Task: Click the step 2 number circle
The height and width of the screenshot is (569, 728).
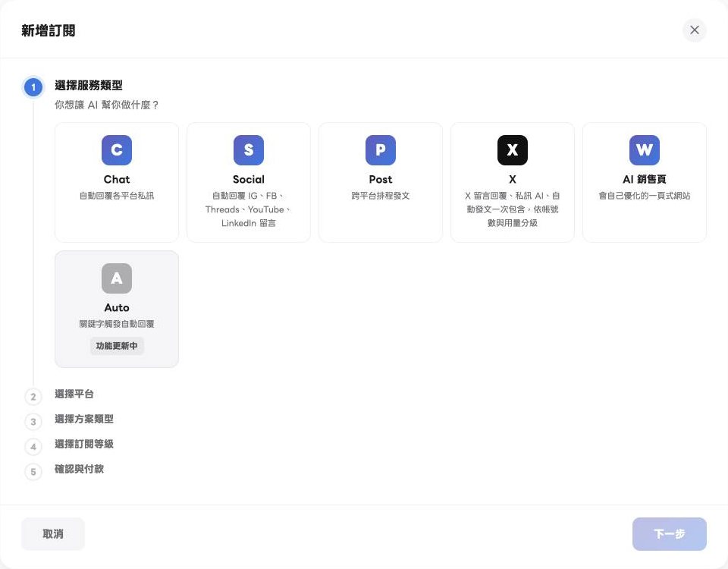Action: point(33,397)
